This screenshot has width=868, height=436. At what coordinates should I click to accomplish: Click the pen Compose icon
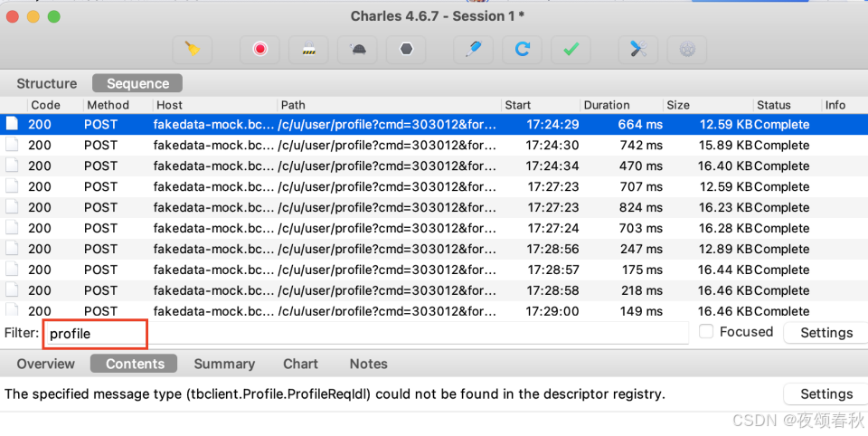tap(473, 50)
